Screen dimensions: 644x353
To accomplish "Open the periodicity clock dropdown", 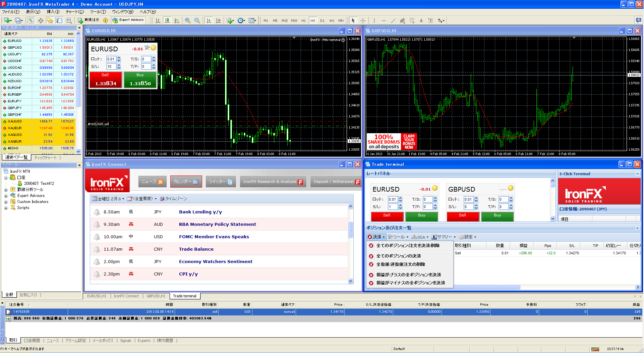I will [241, 20].
